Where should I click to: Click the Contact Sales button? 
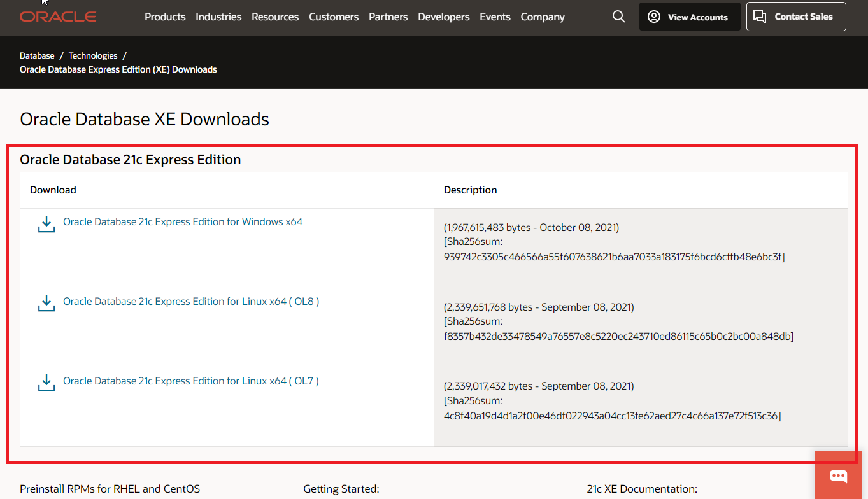click(x=796, y=17)
